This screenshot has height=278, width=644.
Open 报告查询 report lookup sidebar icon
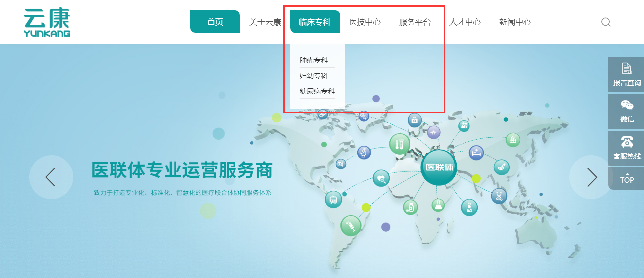pos(627,74)
